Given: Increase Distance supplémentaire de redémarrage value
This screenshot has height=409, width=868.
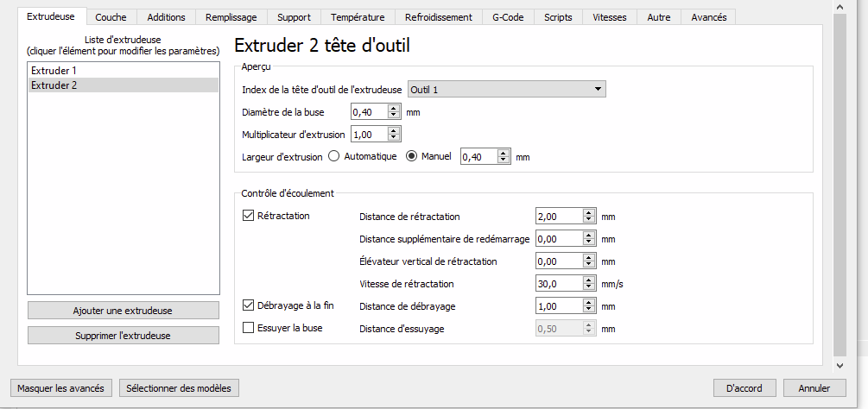Looking at the screenshot, I should pyautogui.click(x=589, y=236).
